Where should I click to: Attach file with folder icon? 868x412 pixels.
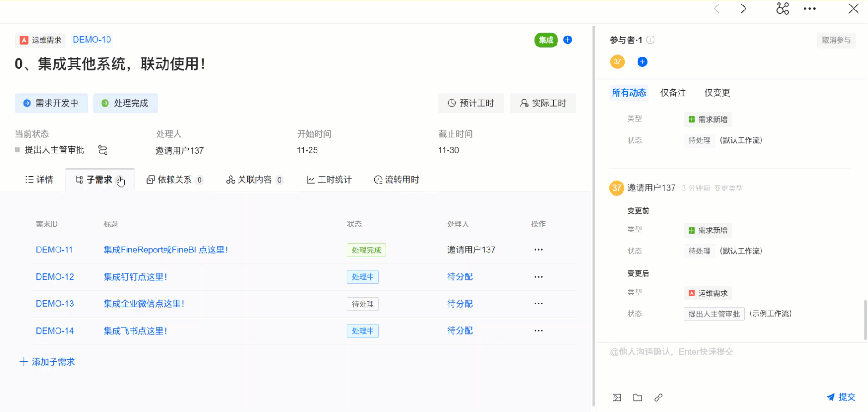click(638, 397)
